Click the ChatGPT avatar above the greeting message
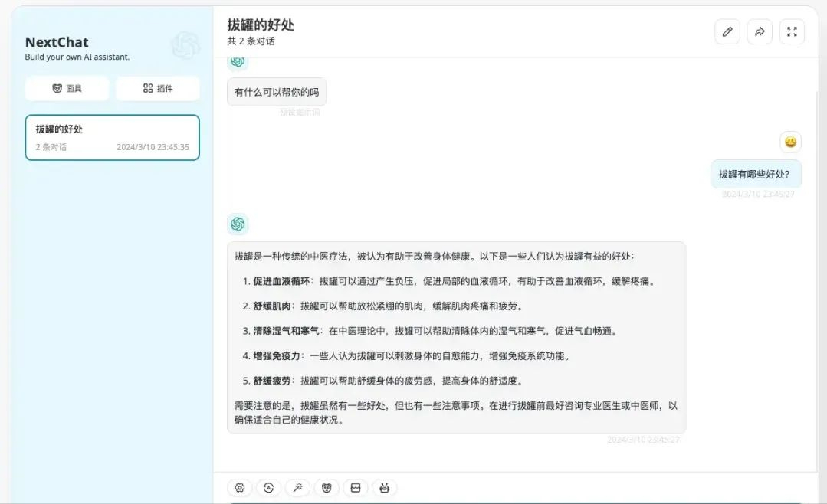Image resolution: width=827 pixels, height=504 pixels. [x=238, y=62]
